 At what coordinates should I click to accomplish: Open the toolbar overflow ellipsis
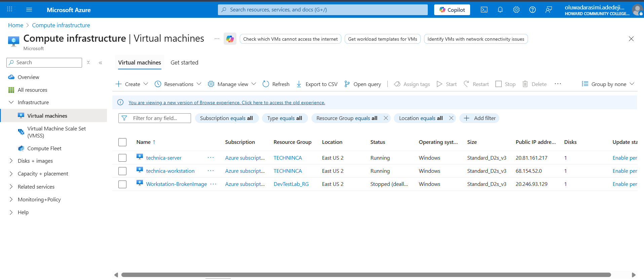[x=558, y=84]
